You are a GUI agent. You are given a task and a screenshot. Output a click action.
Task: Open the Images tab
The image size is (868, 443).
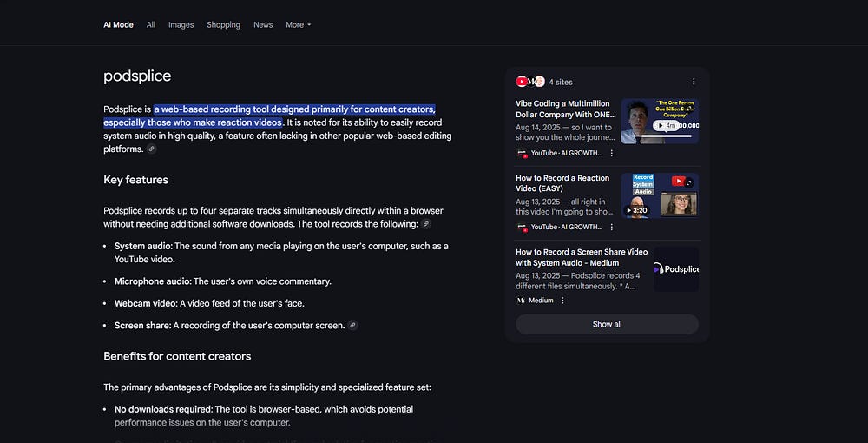point(181,25)
